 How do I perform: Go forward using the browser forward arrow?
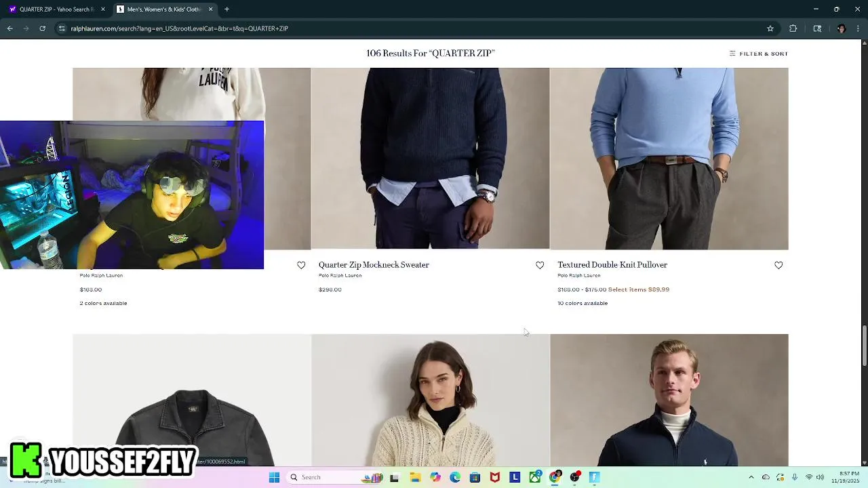[26, 28]
